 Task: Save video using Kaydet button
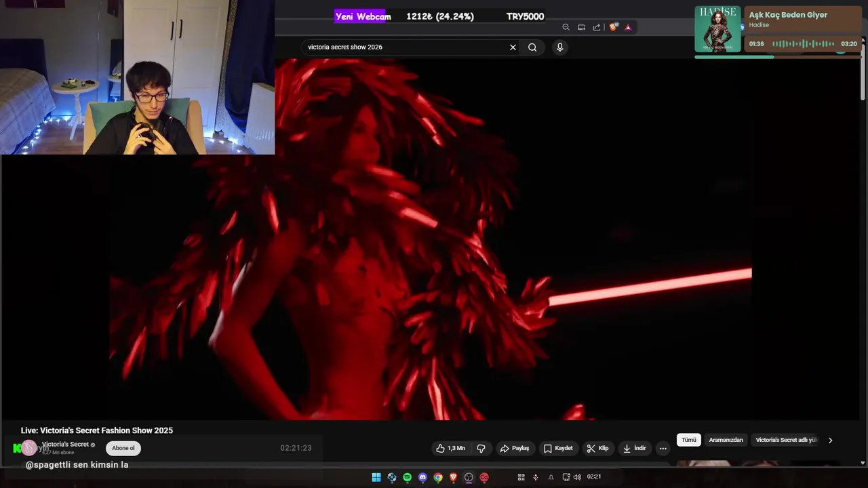[x=558, y=448]
